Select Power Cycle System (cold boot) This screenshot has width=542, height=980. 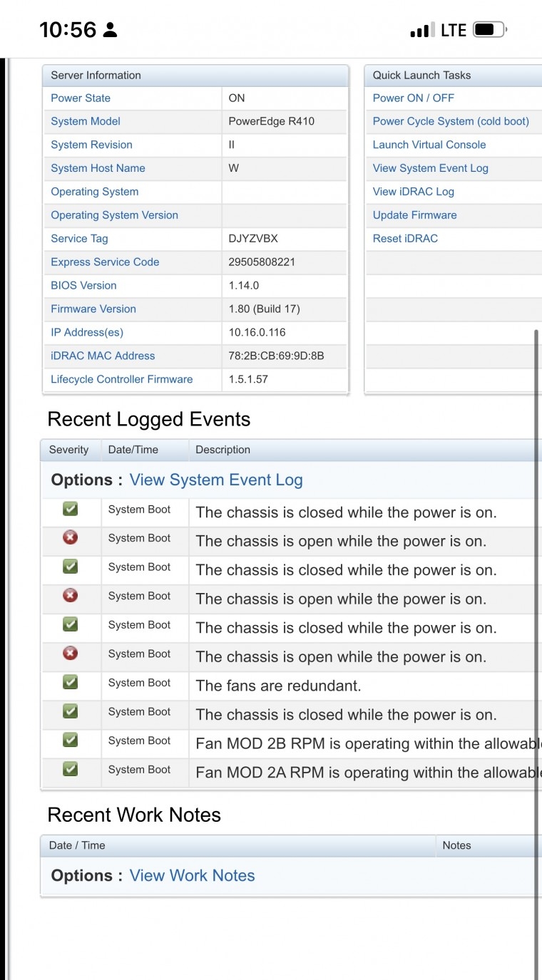click(451, 121)
